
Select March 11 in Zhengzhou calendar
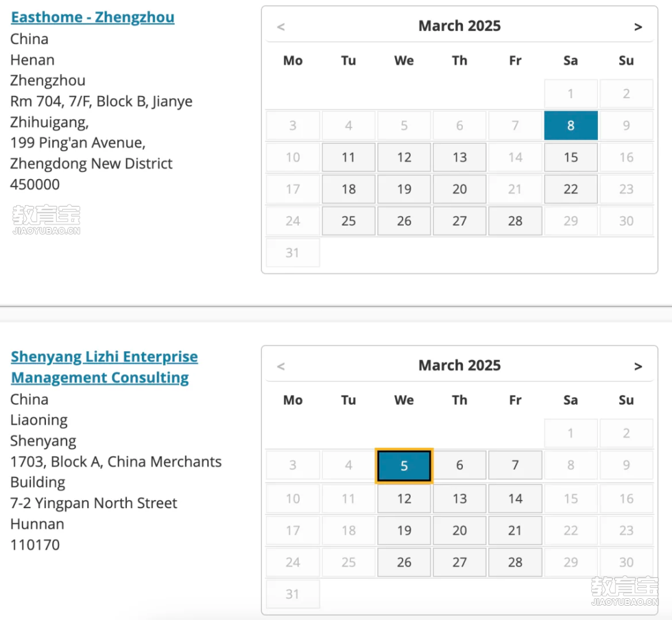point(348,157)
